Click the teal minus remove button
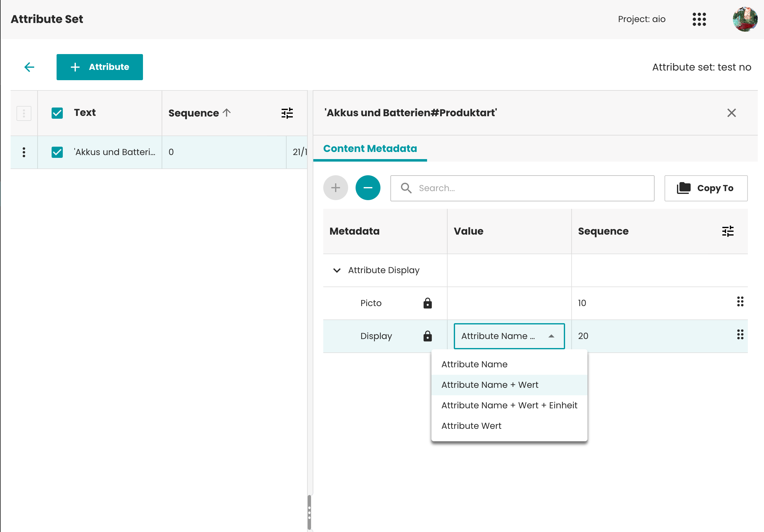Screen dimensions: 764x532 click(x=368, y=188)
